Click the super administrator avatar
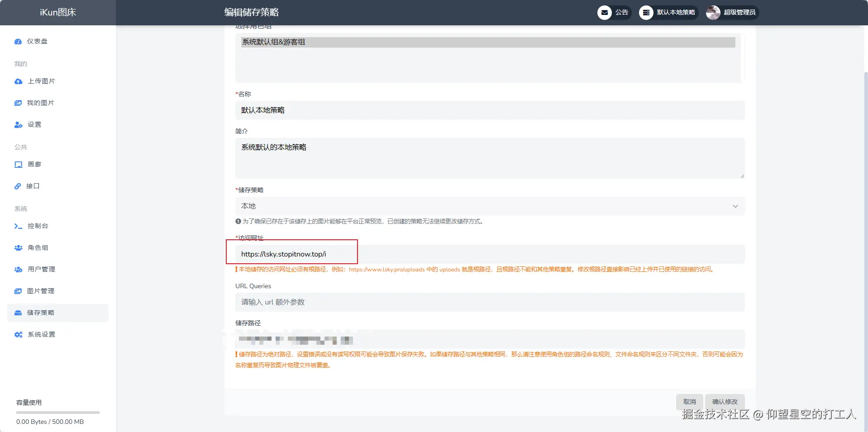 (713, 13)
